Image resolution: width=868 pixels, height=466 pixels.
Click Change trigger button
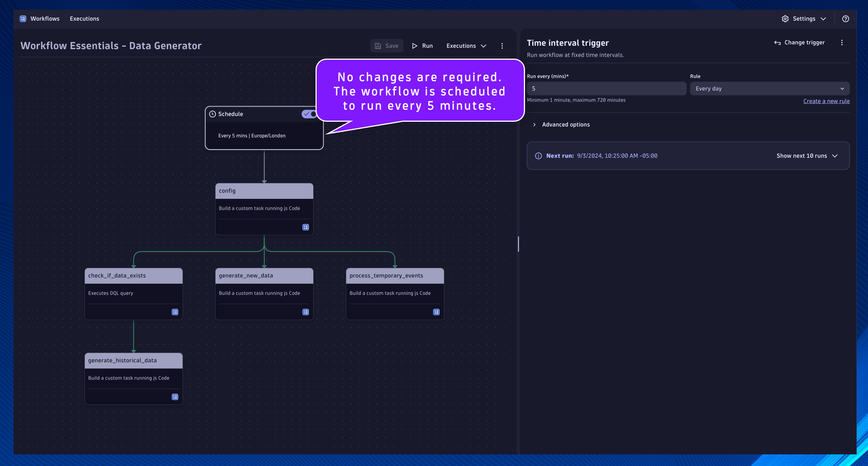pos(799,42)
